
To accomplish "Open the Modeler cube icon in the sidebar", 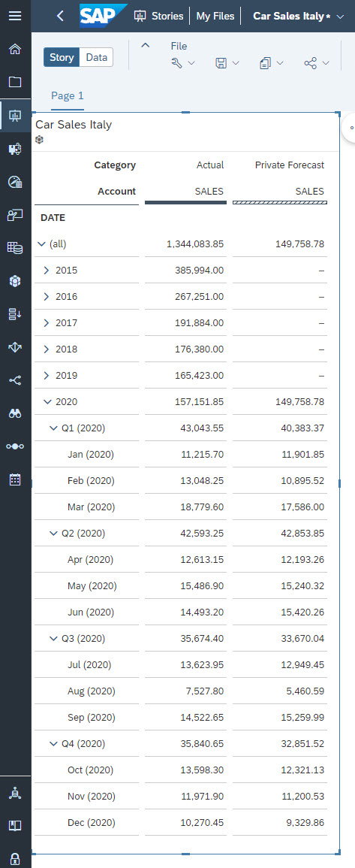I will (15, 281).
